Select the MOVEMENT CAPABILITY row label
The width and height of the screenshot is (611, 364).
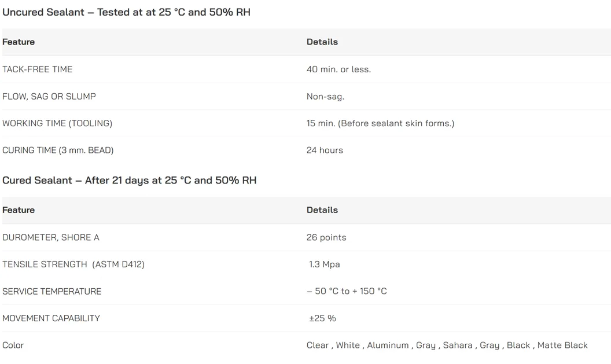[51, 318]
